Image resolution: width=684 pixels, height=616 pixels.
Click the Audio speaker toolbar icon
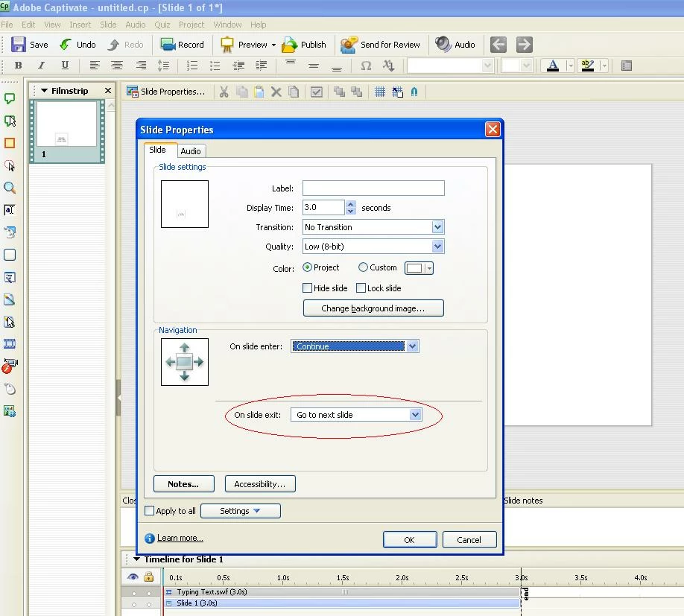coord(443,45)
